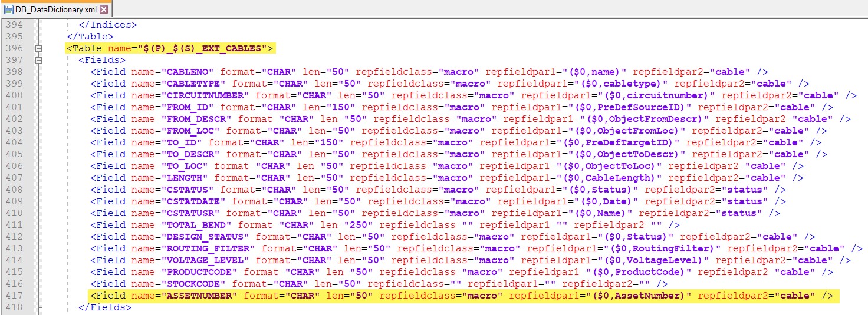This screenshot has height=315, width=868.
Task: Click the "($0,cabletype)" value
Action: coord(615,84)
